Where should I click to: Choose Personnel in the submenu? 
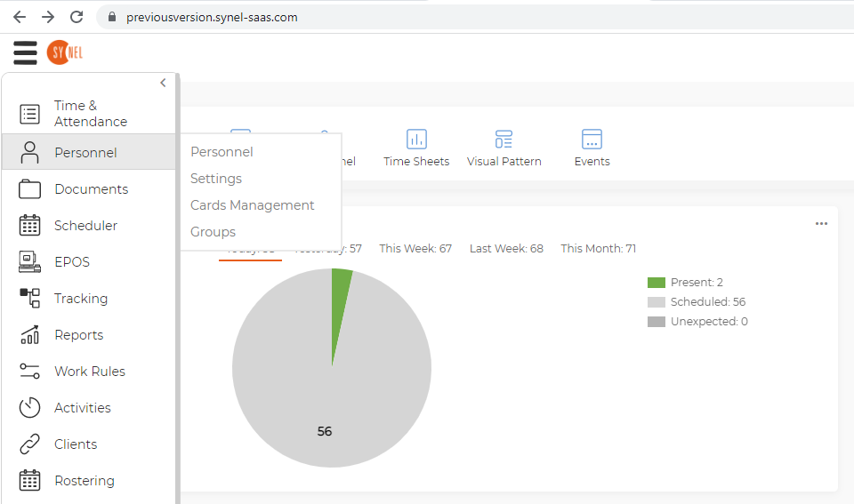coord(222,152)
